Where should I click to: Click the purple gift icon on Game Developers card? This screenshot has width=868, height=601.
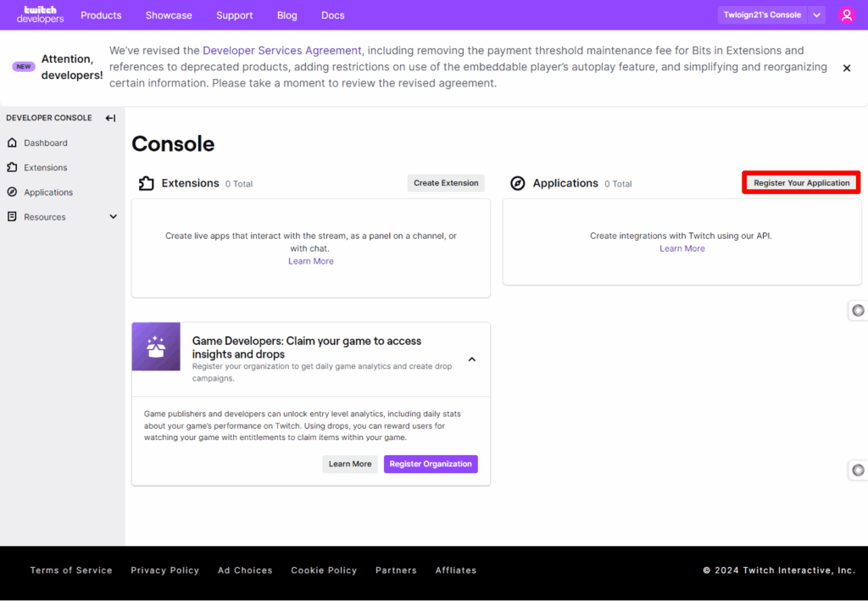(156, 346)
